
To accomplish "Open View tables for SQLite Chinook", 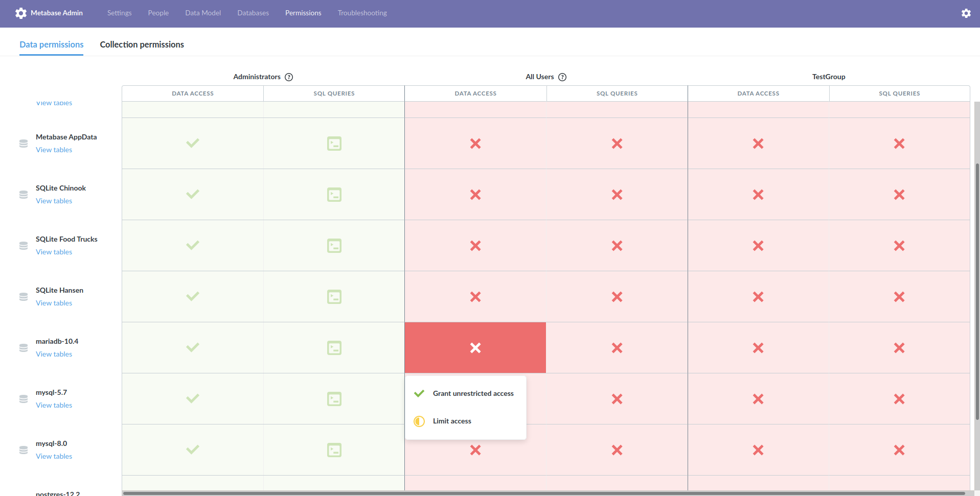I will (x=54, y=201).
